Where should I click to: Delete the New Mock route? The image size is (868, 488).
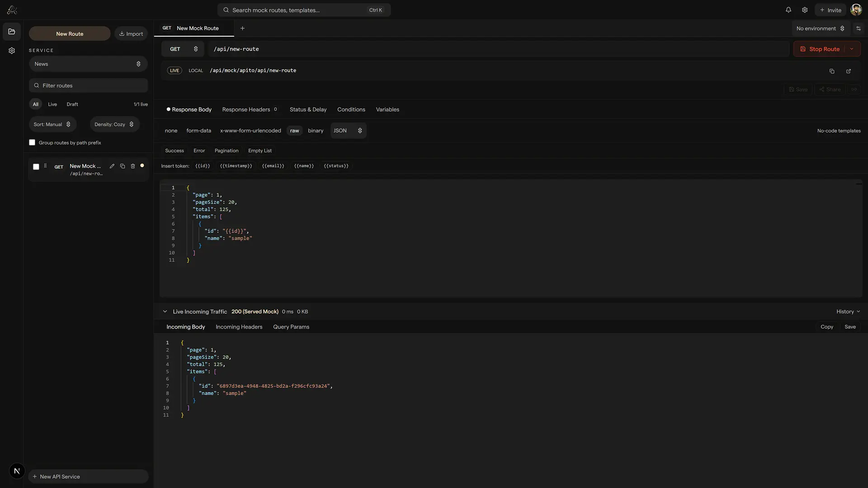click(x=133, y=166)
